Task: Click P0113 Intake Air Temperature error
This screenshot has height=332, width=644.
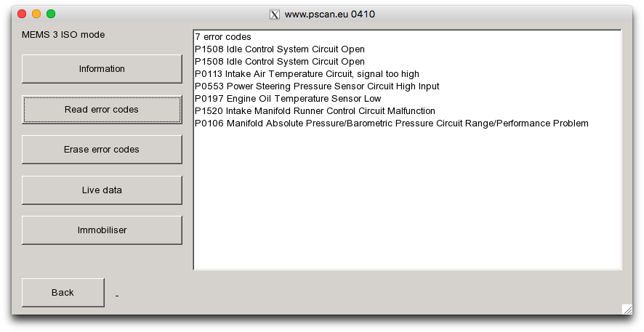Action: point(307,74)
